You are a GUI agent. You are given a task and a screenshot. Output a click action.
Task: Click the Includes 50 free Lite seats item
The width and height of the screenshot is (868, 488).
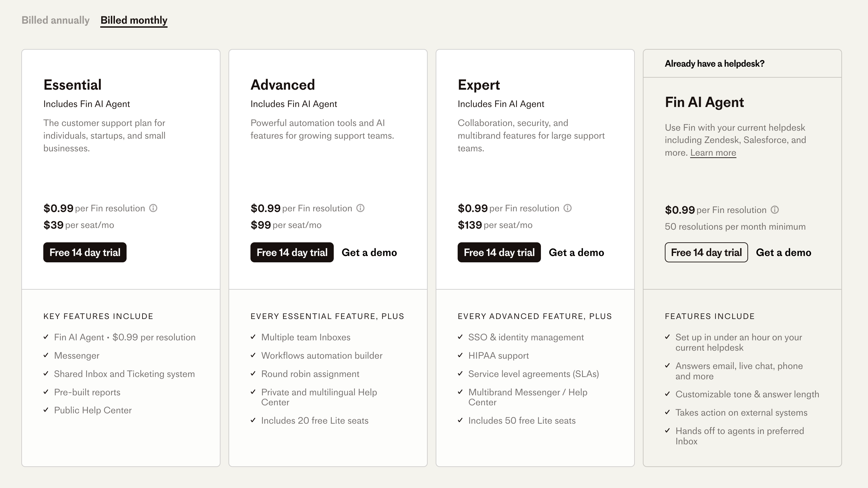tap(522, 421)
